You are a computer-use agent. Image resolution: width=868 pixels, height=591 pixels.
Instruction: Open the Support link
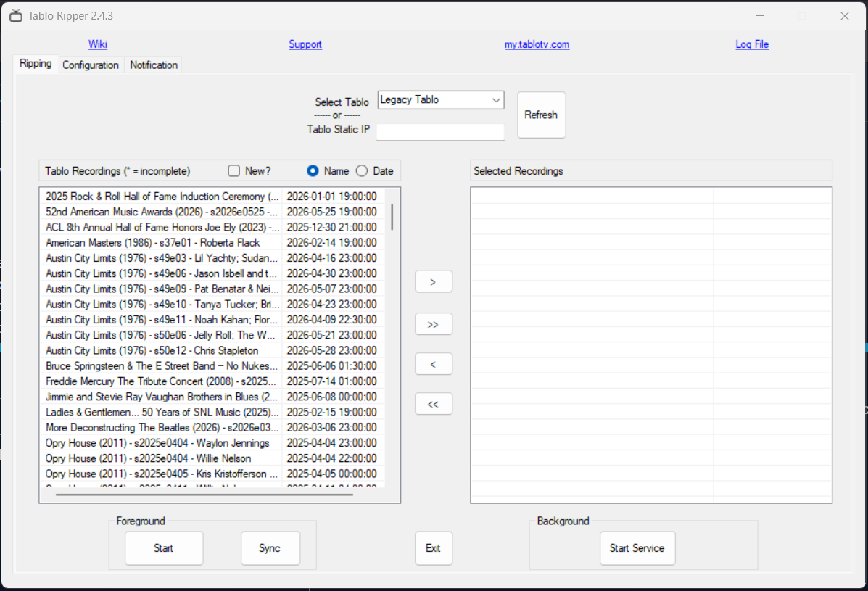(305, 44)
